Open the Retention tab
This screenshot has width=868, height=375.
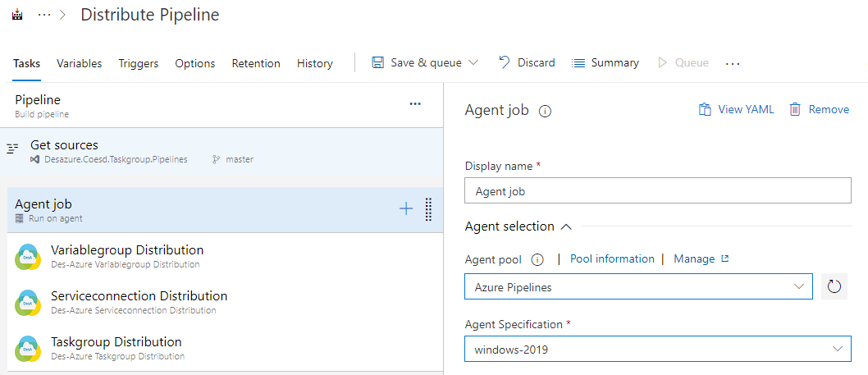(x=256, y=63)
